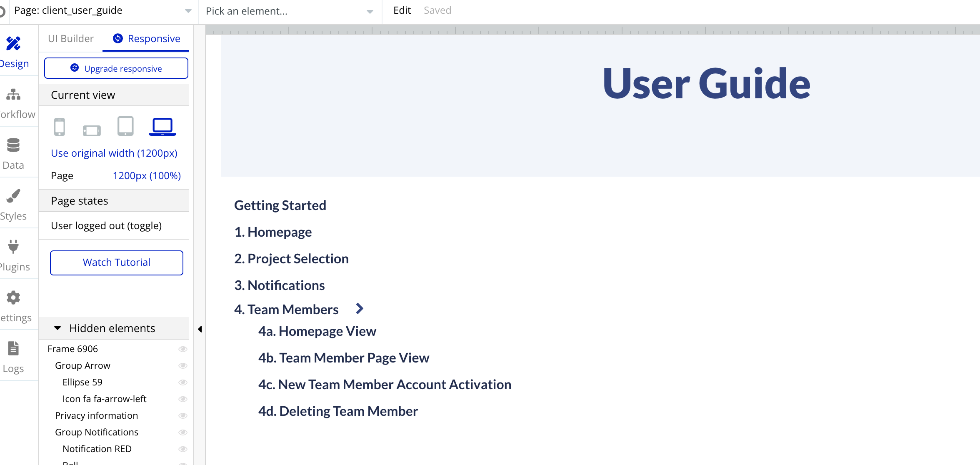Viewport: 980px width, 465px height.
Task: Click the Watch Tutorial button
Action: coord(117,262)
